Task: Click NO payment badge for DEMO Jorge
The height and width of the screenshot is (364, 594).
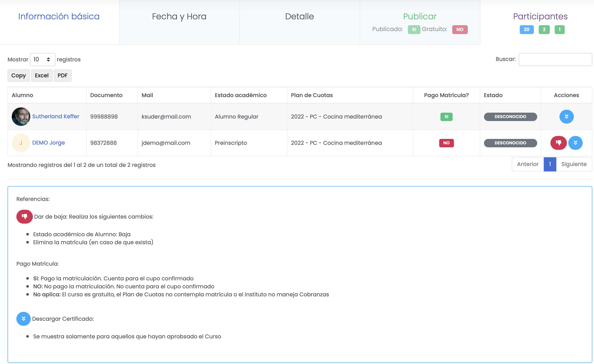Action: point(446,143)
